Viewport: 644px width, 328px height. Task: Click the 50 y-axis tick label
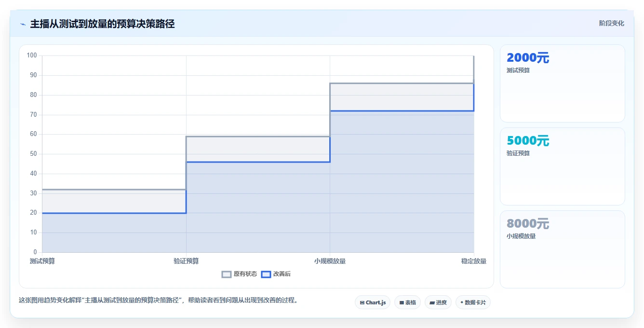click(x=33, y=154)
